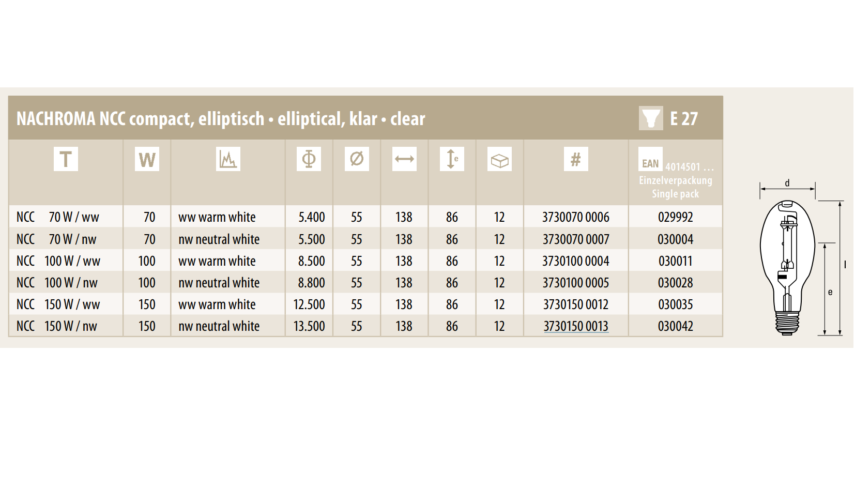Viewport: 855px width, 504px height.
Task: Click EAN code 030042
Action: tap(676, 326)
